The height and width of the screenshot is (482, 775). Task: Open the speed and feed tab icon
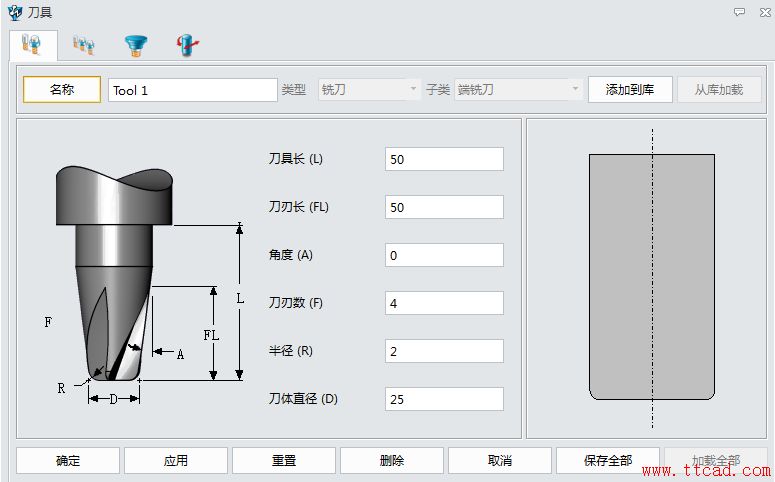187,45
